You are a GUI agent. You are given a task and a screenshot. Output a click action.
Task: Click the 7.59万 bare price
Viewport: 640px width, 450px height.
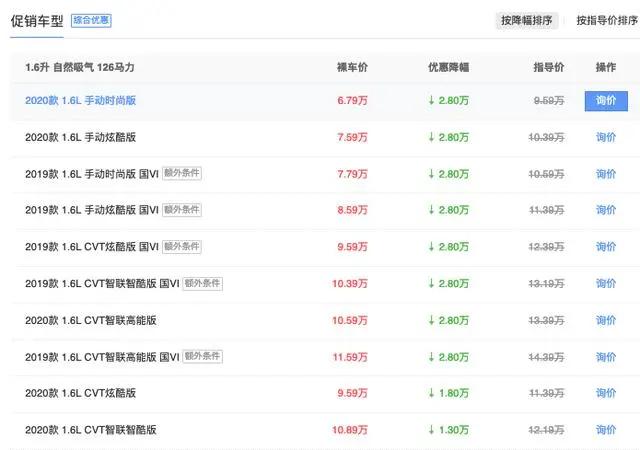(352, 137)
